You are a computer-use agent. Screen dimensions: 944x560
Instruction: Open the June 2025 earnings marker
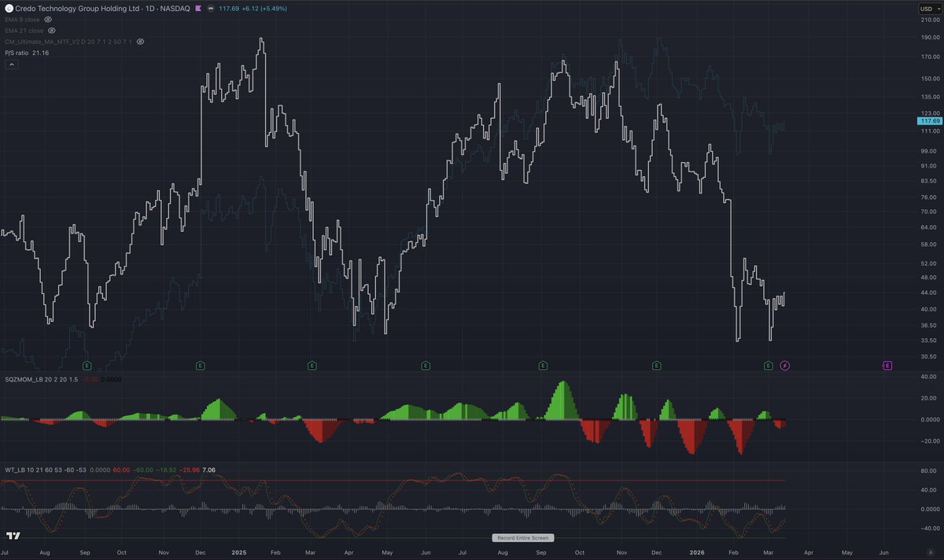point(426,366)
